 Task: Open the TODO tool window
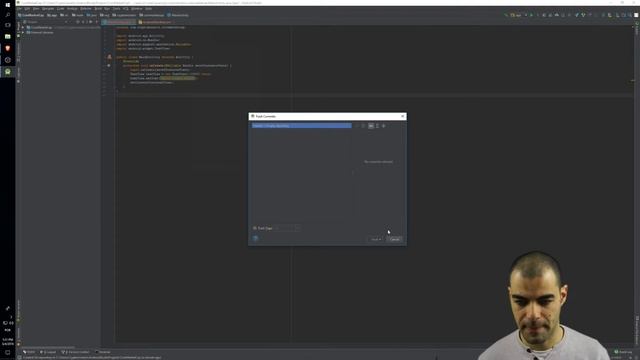click(x=29, y=352)
